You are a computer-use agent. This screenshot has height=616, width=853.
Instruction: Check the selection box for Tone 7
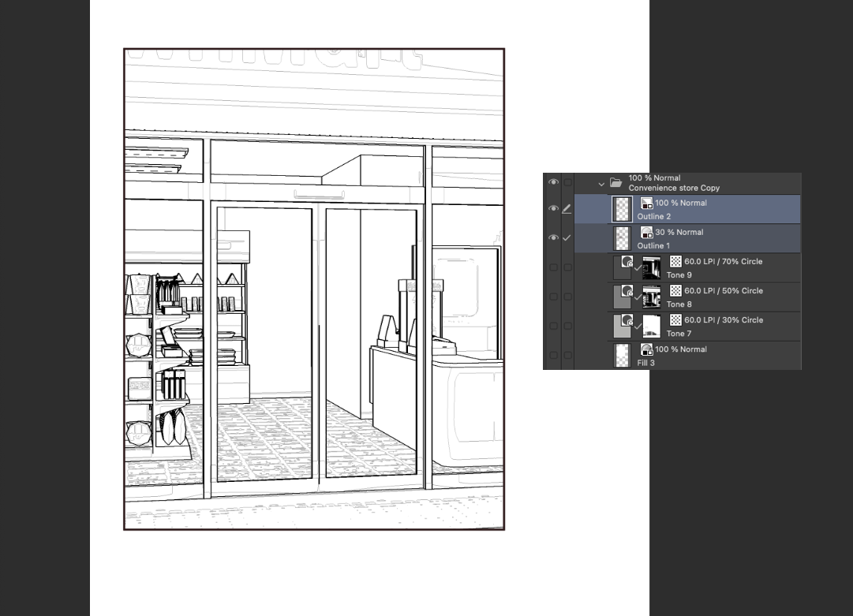[x=567, y=327]
